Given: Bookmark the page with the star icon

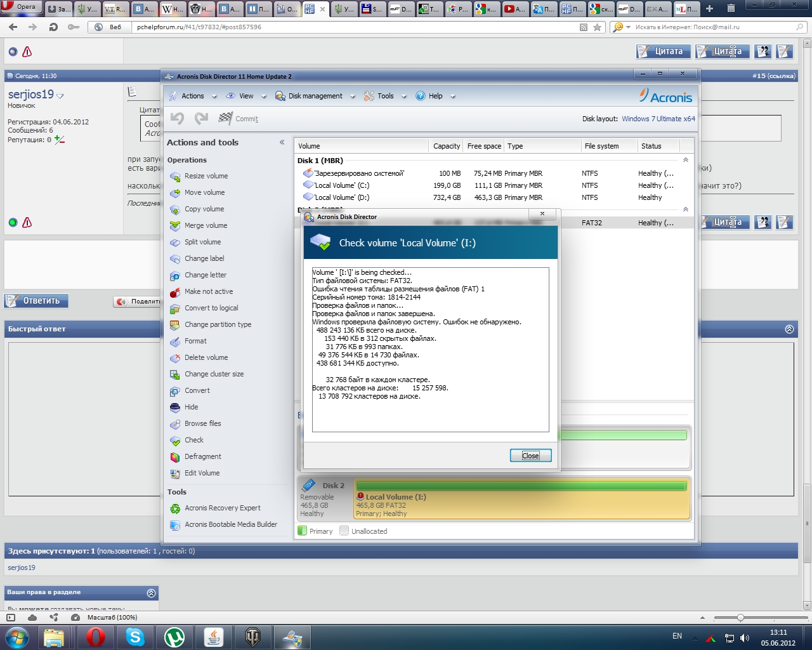Looking at the screenshot, I should click(597, 27).
